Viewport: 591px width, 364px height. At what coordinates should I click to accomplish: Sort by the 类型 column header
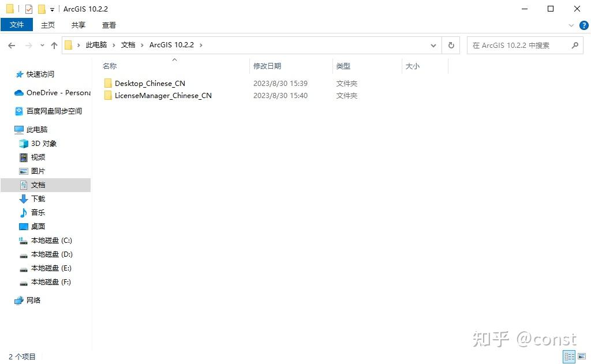343,66
